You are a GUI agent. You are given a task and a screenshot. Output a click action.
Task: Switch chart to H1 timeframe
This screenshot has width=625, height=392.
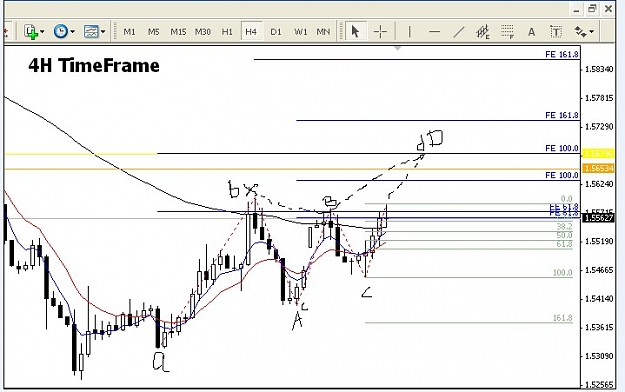(227, 32)
